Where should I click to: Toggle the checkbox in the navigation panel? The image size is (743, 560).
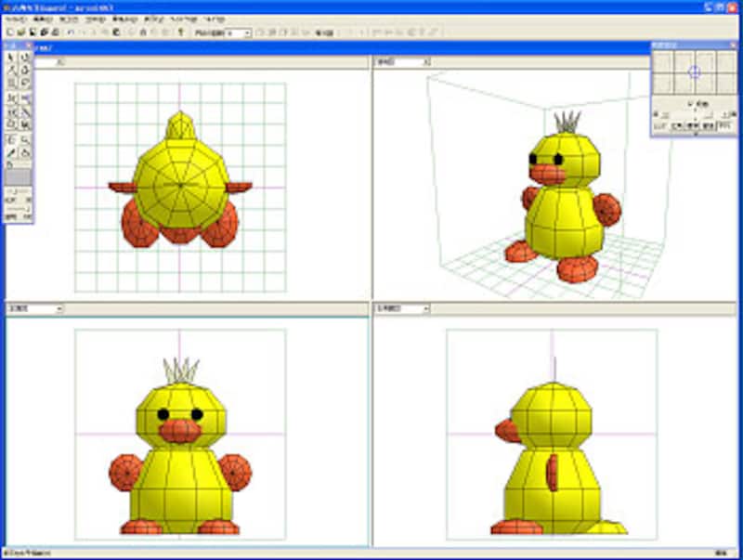(690, 104)
